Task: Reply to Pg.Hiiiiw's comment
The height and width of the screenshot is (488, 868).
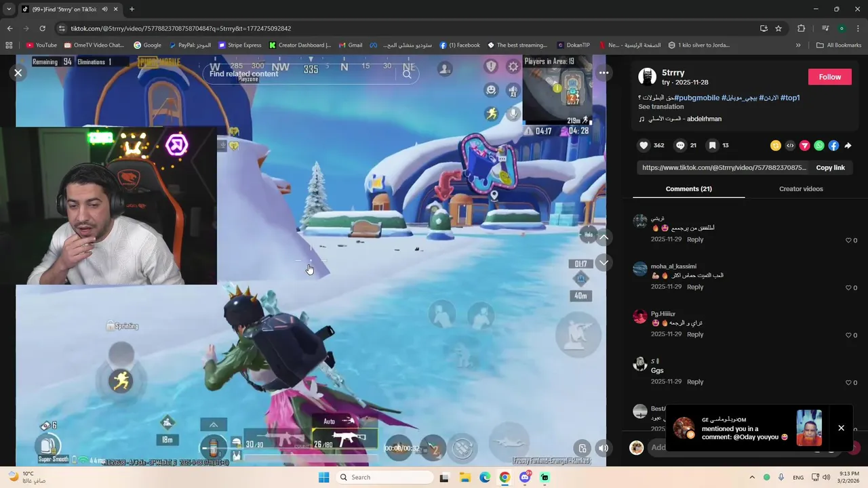Action: pos(695,334)
